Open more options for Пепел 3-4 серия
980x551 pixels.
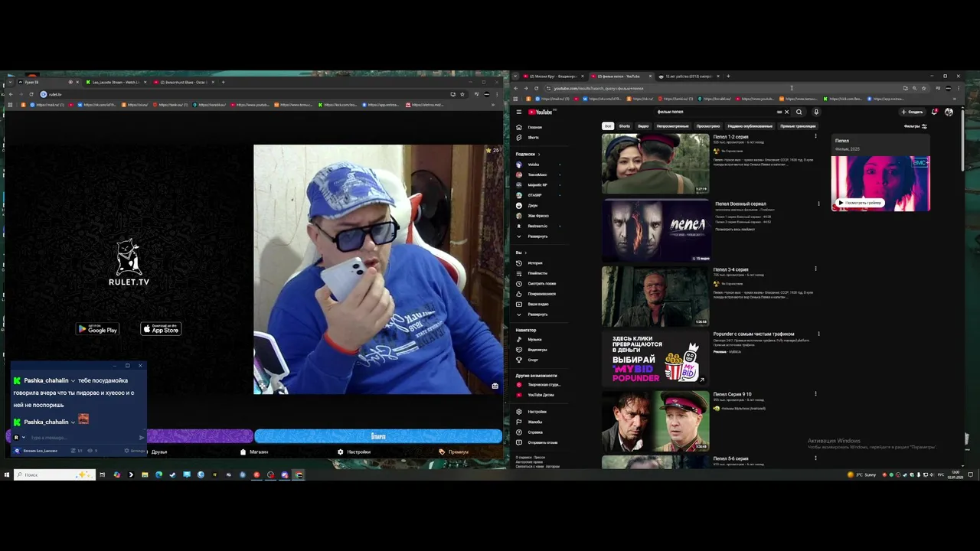[815, 269]
